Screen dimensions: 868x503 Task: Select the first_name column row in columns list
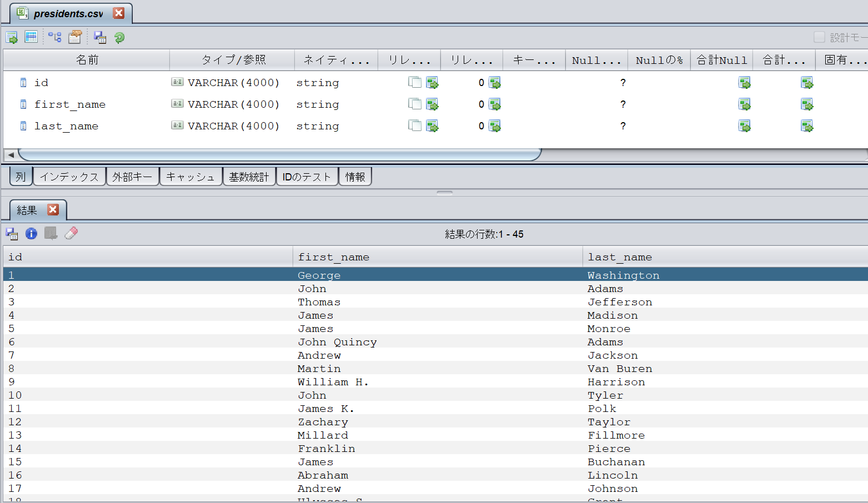(x=435, y=104)
